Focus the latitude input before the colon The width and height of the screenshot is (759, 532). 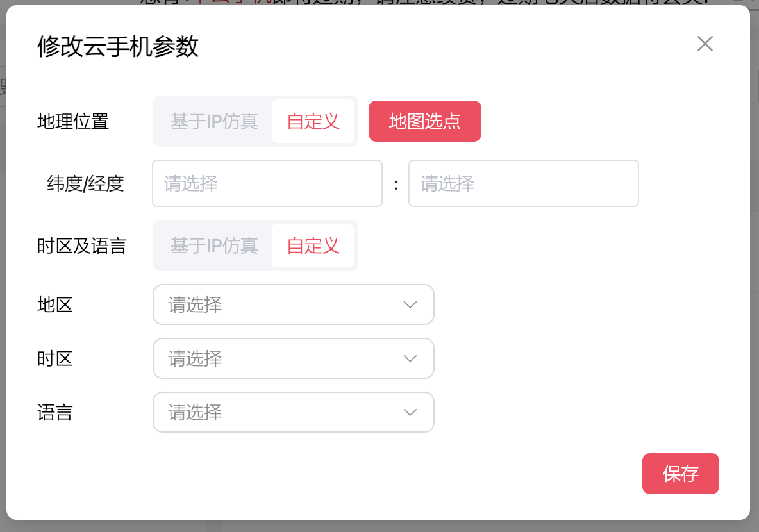(x=267, y=184)
